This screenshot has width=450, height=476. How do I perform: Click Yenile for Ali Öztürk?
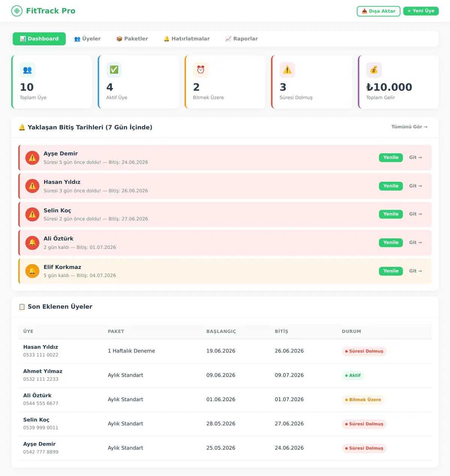point(391,243)
